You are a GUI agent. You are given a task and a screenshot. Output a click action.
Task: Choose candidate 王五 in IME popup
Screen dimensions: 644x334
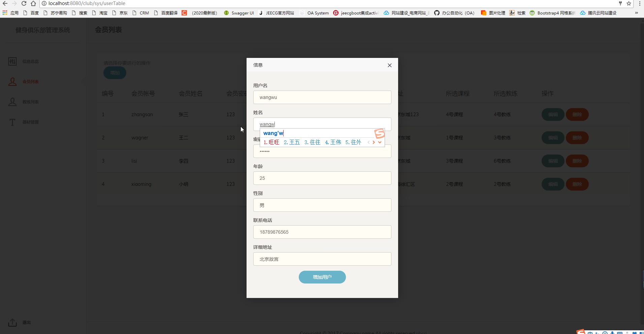pyautogui.click(x=292, y=142)
